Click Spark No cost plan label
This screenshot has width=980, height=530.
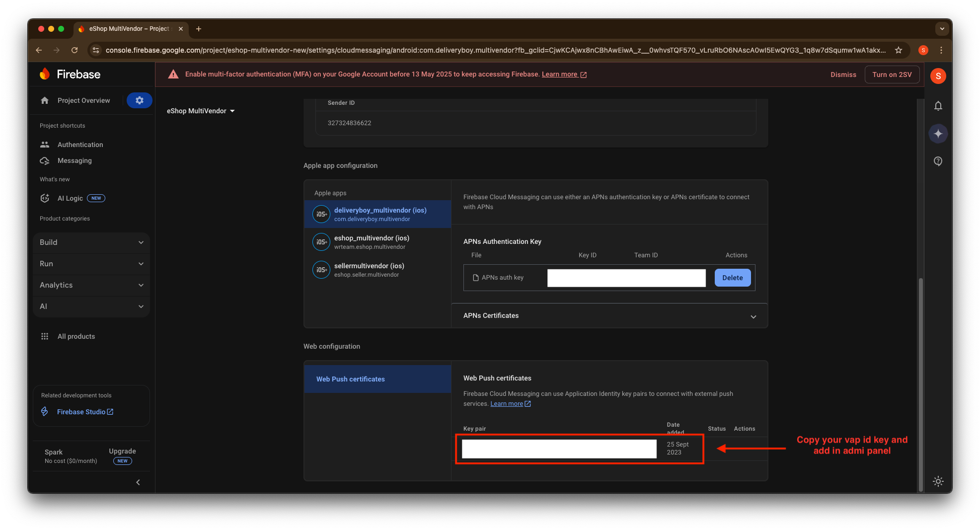71,456
